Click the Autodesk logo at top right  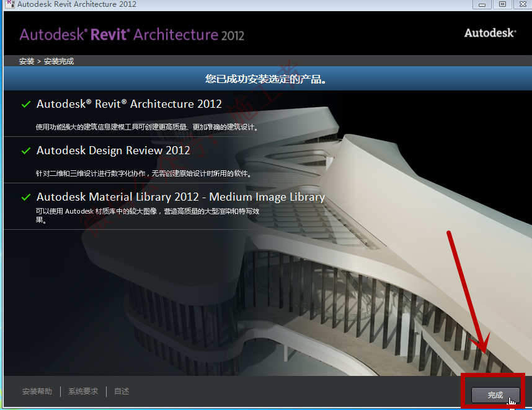coord(490,33)
